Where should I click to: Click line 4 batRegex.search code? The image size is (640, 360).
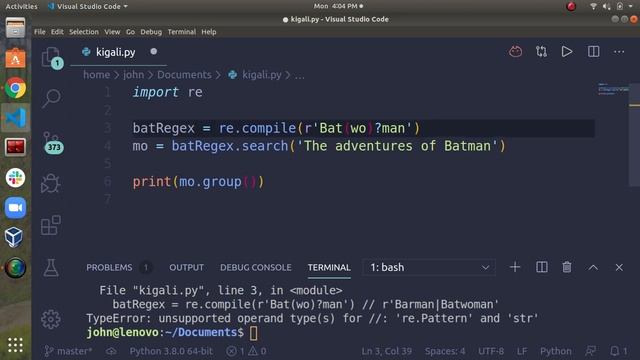tap(319, 146)
